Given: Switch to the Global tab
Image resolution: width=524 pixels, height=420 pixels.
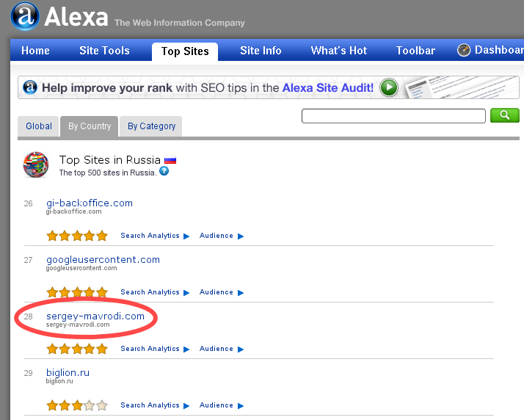Looking at the screenshot, I should (x=38, y=126).
